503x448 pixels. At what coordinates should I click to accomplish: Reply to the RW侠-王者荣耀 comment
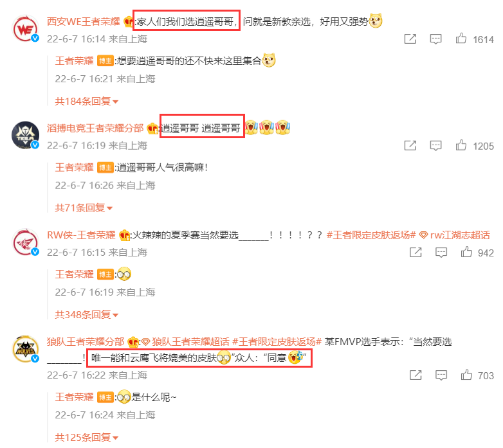[441, 253]
